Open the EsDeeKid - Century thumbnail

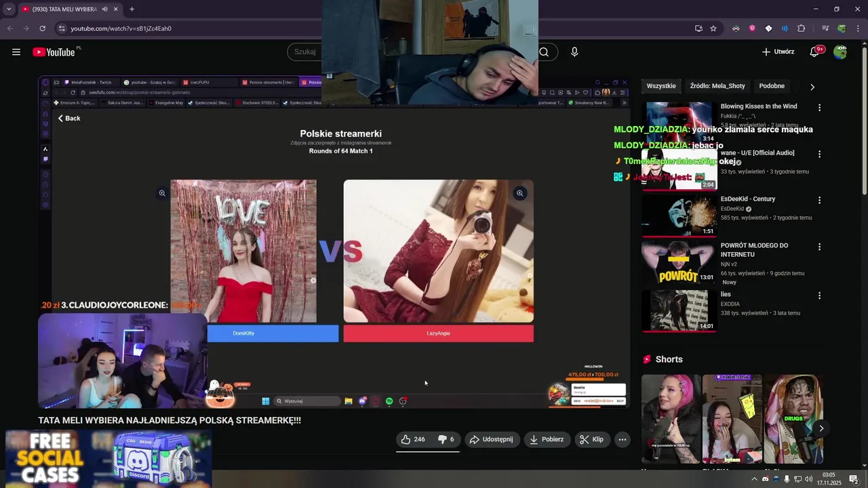(679, 216)
